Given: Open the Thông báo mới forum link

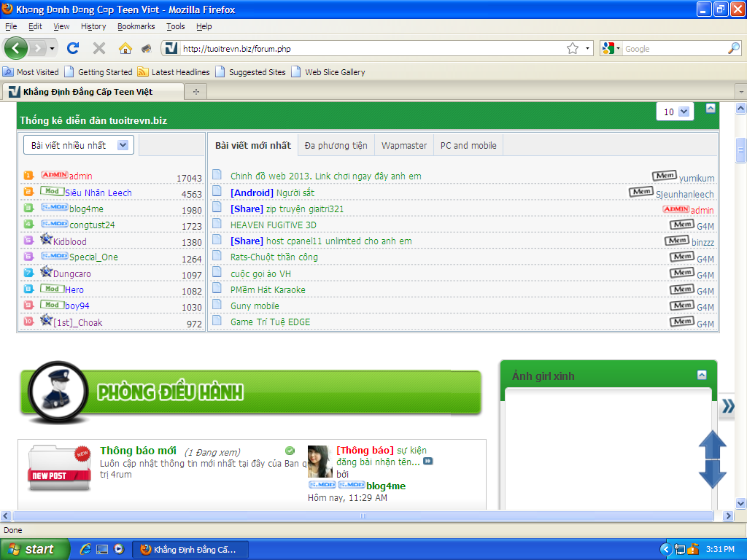Looking at the screenshot, I should pos(138,451).
